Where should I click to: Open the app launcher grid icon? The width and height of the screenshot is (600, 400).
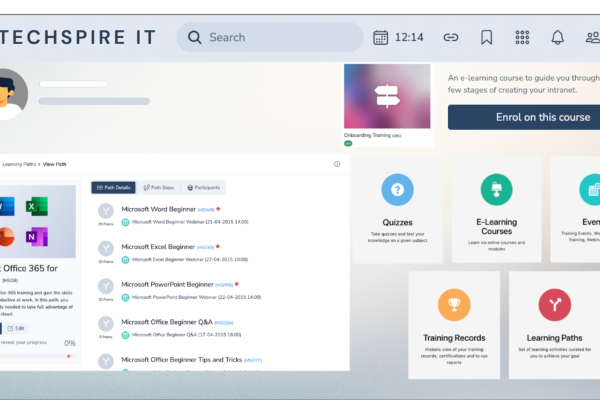(522, 38)
